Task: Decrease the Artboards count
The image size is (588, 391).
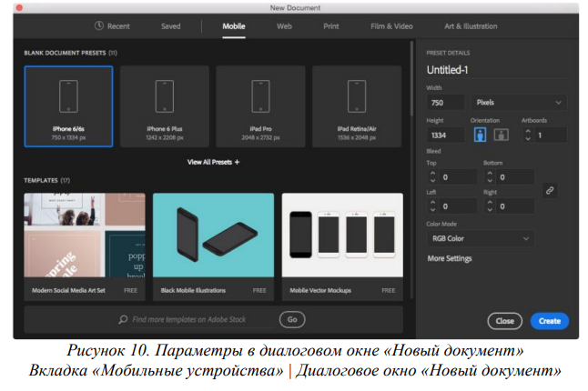Action: pos(528,139)
